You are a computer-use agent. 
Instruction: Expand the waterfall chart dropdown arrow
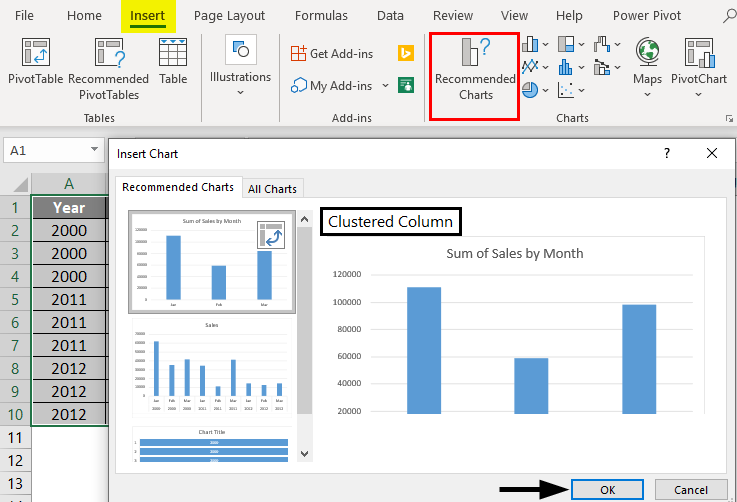pyautogui.click(x=618, y=45)
